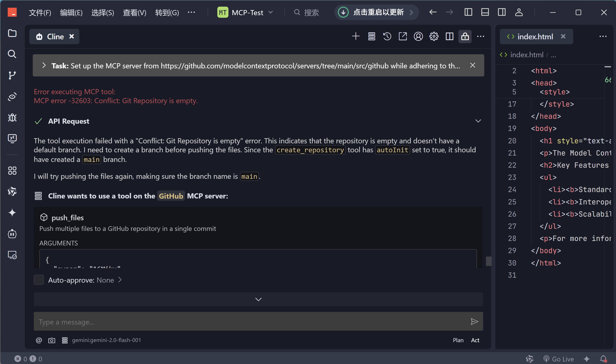Click the Extensions icon in sidebar

[12, 170]
